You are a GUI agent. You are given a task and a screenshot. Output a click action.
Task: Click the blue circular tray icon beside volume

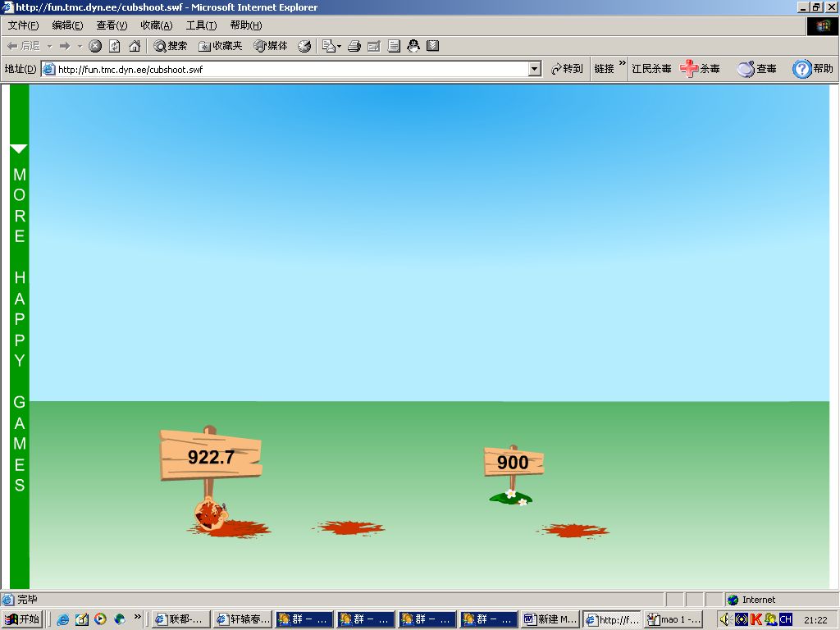[742, 619]
